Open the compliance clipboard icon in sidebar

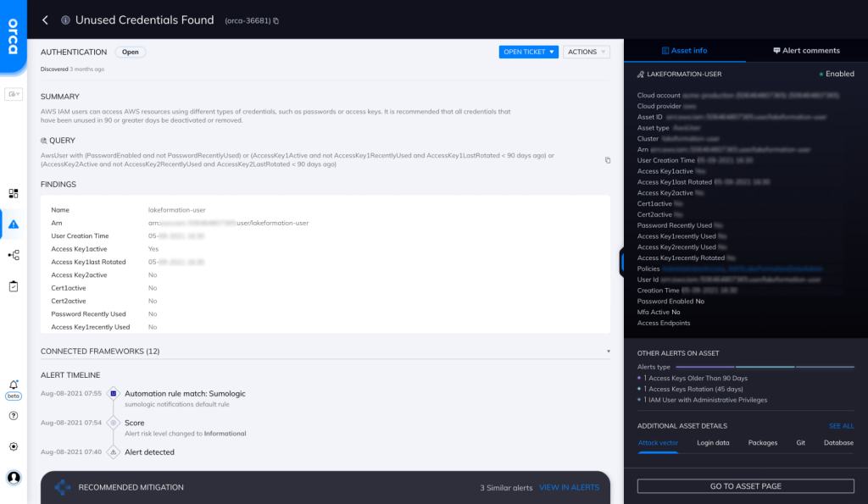(14, 286)
